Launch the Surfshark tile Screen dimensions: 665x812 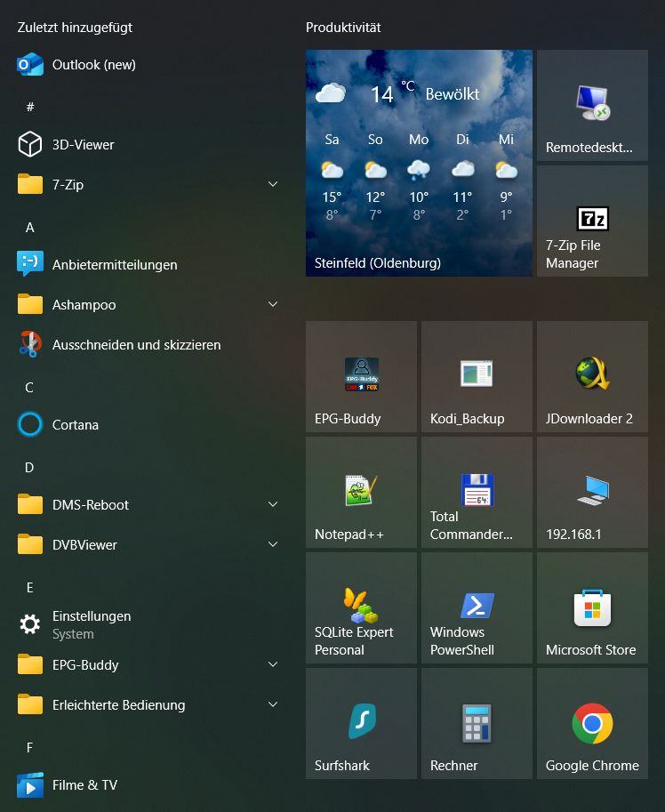click(361, 723)
